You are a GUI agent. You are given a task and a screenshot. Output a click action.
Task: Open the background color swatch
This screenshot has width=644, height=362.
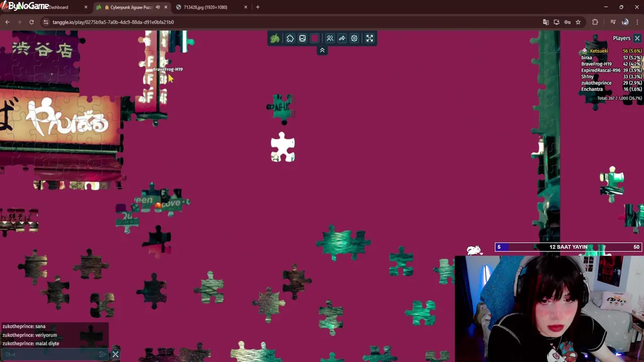click(315, 39)
